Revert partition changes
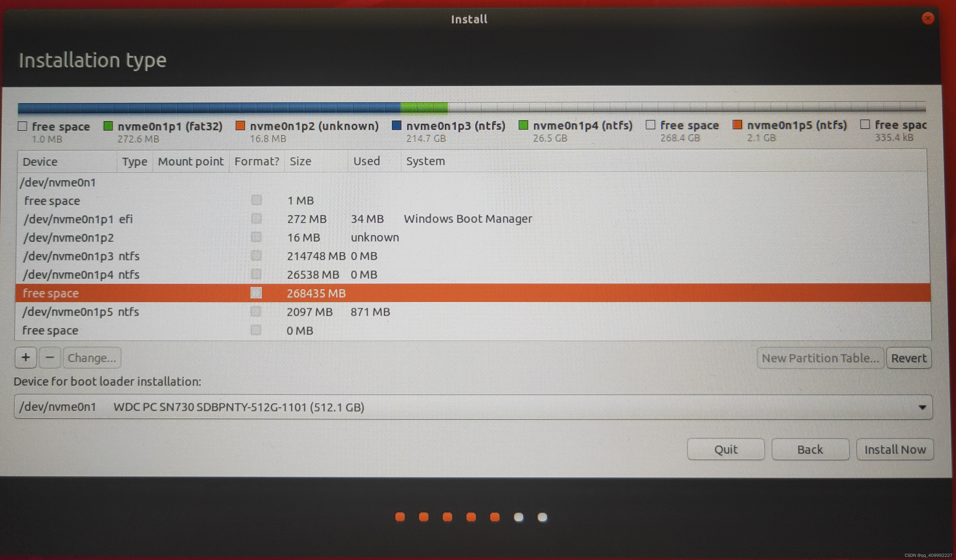 pyautogui.click(x=909, y=358)
